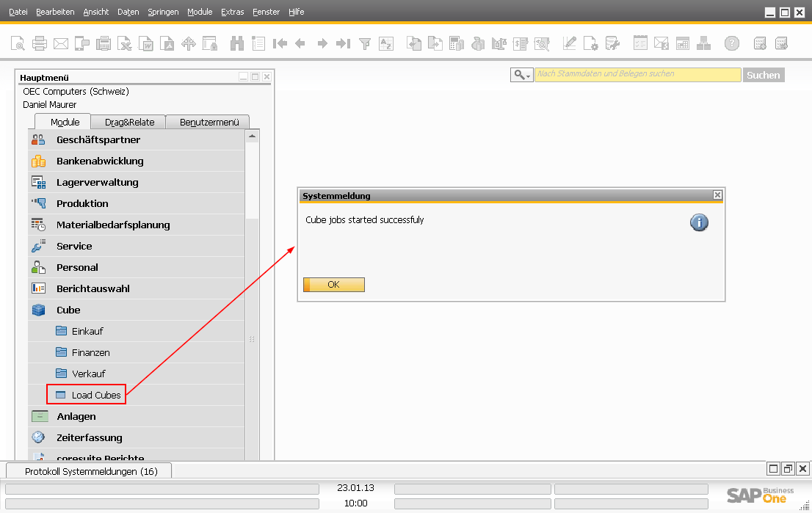Screen dimensions: 812x513
Task: Jump to the last data record
Action: (x=344, y=43)
